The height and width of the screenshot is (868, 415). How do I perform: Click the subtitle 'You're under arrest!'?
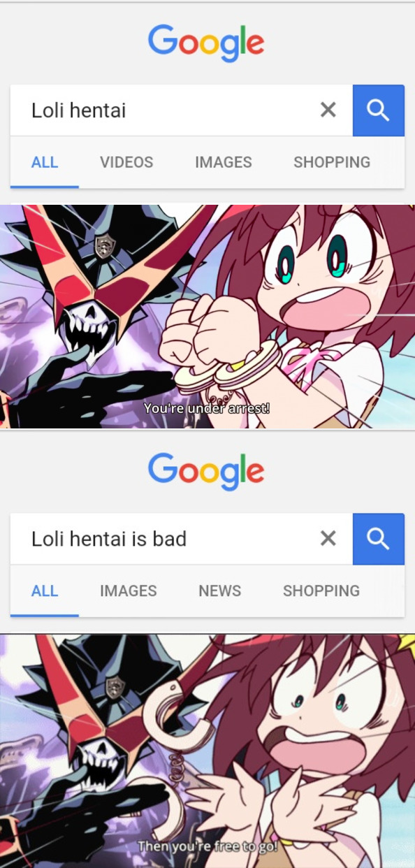207,408
